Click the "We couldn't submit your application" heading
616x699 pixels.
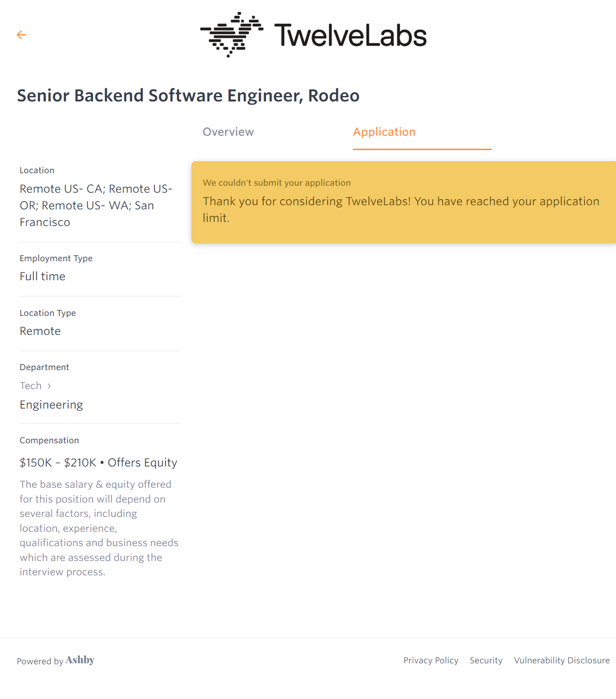pyautogui.click(x=277, y=183)
